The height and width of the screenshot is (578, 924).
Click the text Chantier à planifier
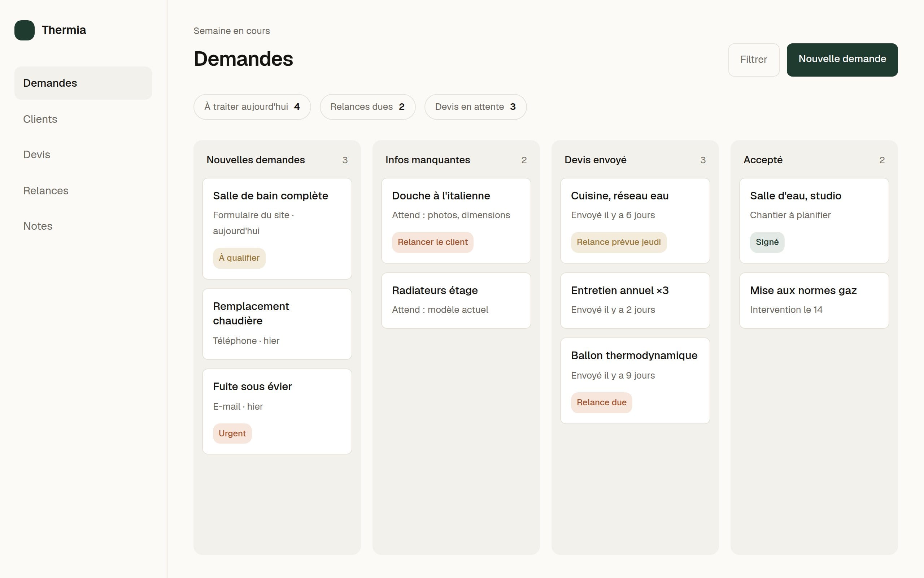point(790,215)
